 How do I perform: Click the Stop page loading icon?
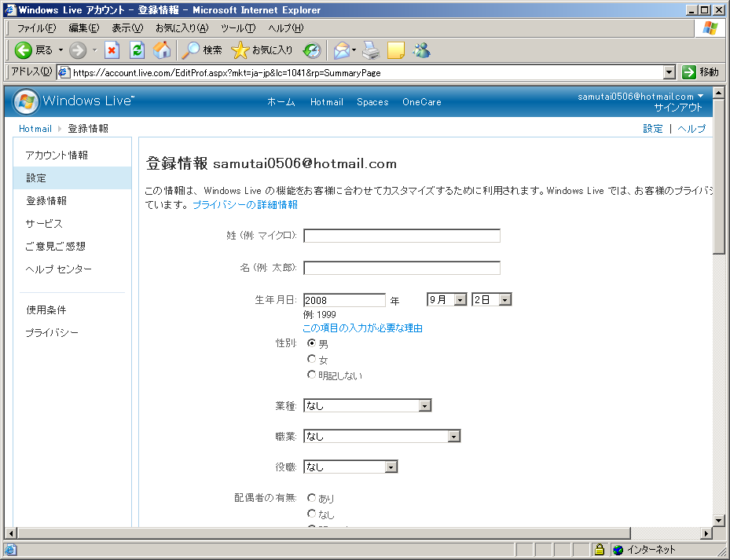112,50
